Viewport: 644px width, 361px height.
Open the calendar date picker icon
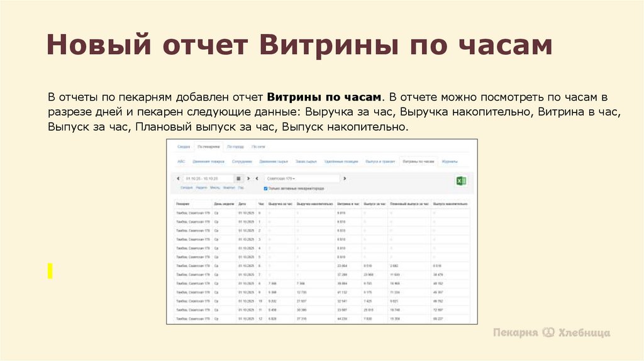click(238, 179)
